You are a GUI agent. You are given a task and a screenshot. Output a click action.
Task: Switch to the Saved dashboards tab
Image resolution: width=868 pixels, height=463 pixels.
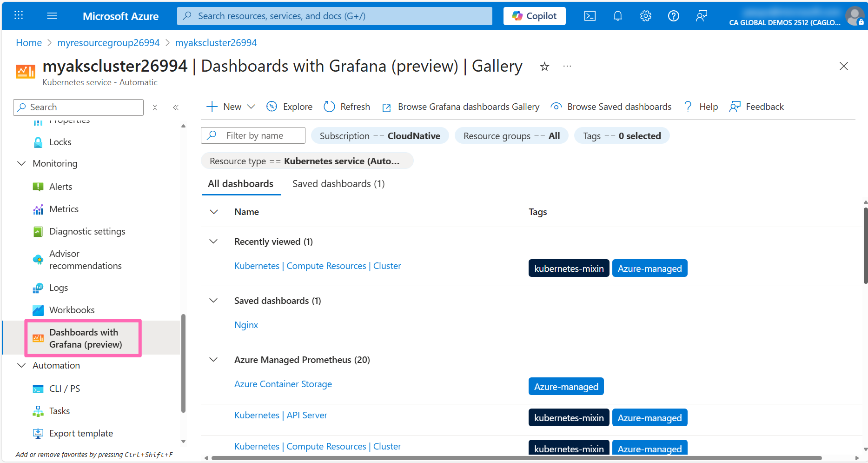tap(338, 183)
